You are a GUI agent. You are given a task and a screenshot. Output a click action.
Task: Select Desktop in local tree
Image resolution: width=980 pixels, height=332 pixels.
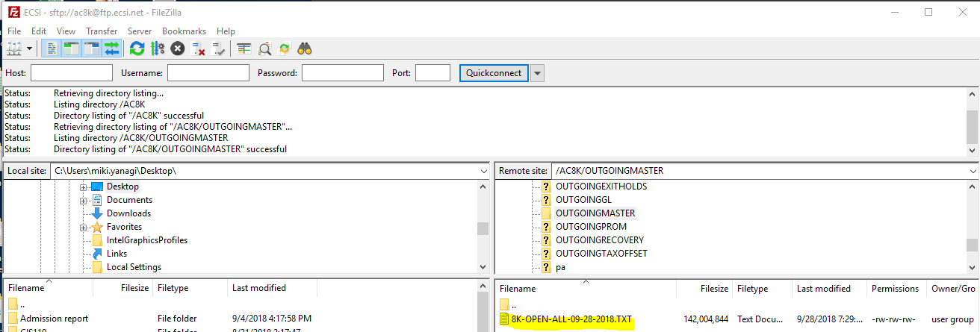122,187
